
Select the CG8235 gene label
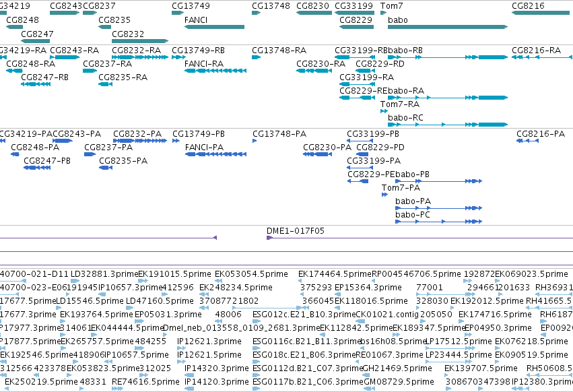click(x=114, y=20)
